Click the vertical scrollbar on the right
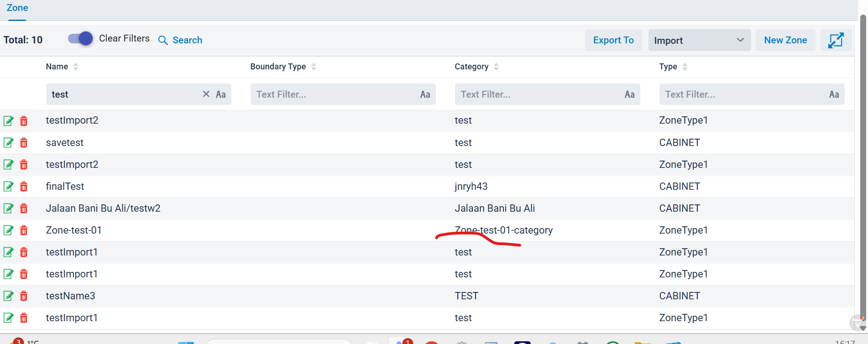Image resolution: width=868 pixels, height=344 pixels. [863, 137]
